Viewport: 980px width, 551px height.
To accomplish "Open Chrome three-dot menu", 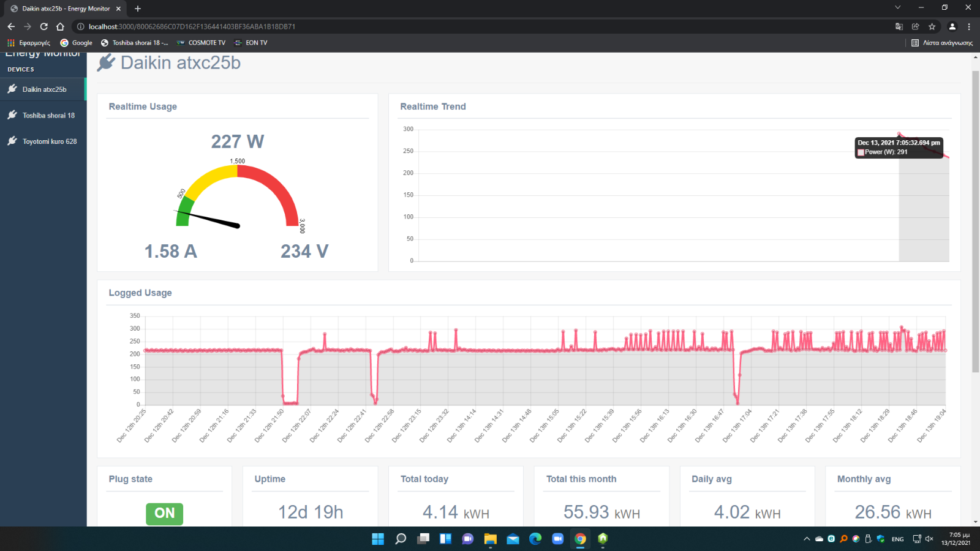I will [x=969, y=26].
